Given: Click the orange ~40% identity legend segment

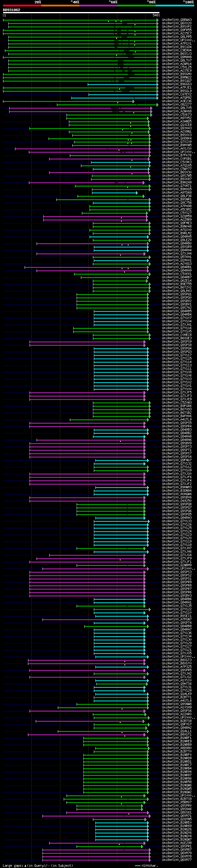Looking at the screenshot, I should click(x=60, y=6).
